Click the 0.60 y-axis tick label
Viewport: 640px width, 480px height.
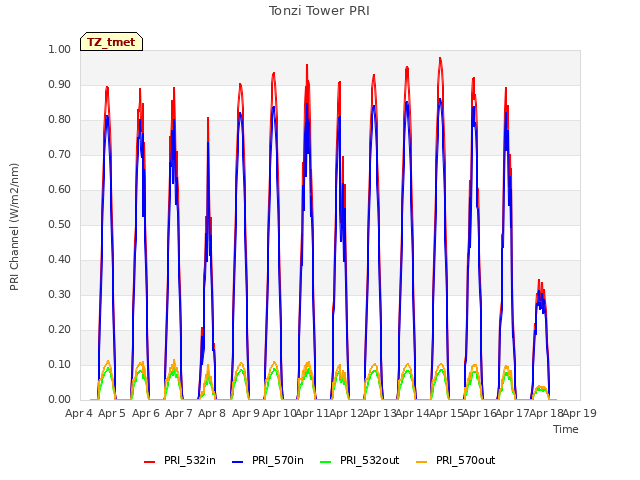coord(60,189)
